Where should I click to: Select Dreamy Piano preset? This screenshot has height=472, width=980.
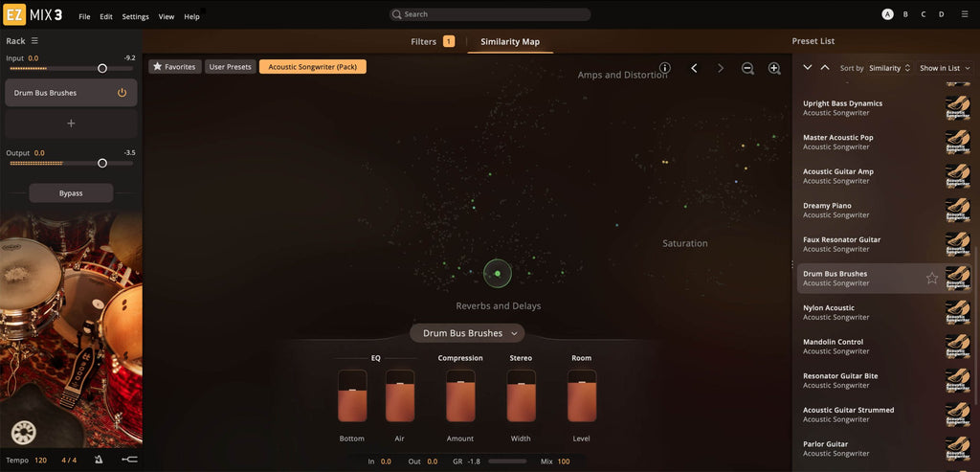point(885,210)
